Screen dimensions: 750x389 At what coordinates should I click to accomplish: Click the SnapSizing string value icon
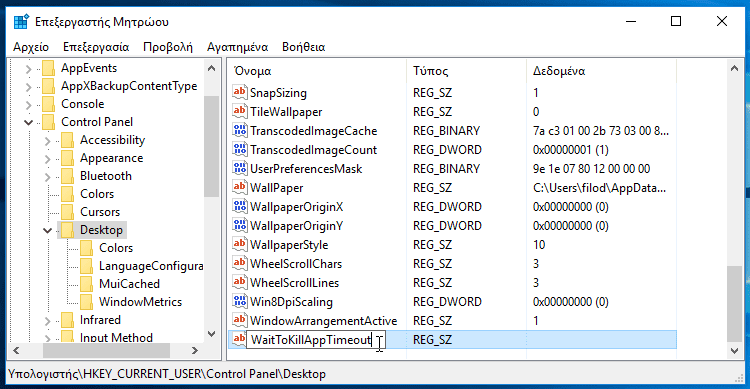pyautogui.click(x=240, y=92)
